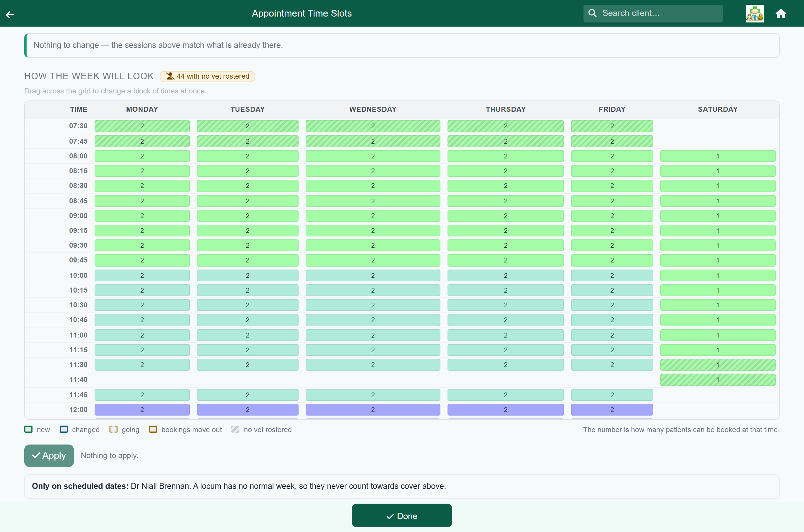Click the Apply button
This screenshot has height=532, width=804.
(49, 455)
